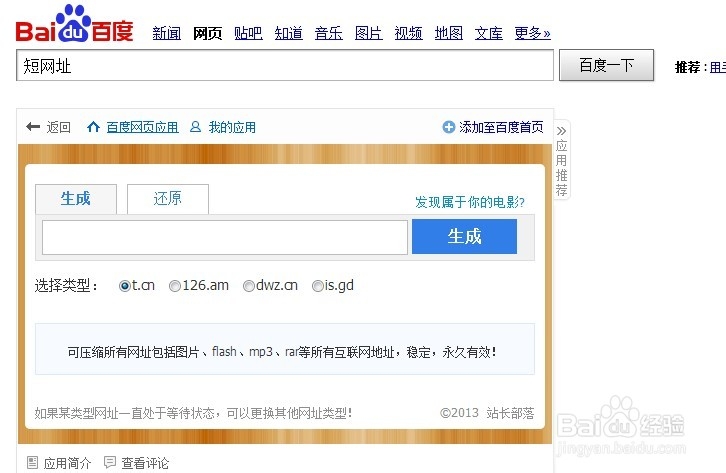This screenshot has width=726, height=473.
Task: Expand the 应用推荐 side panel
Action: pos(562,160)
